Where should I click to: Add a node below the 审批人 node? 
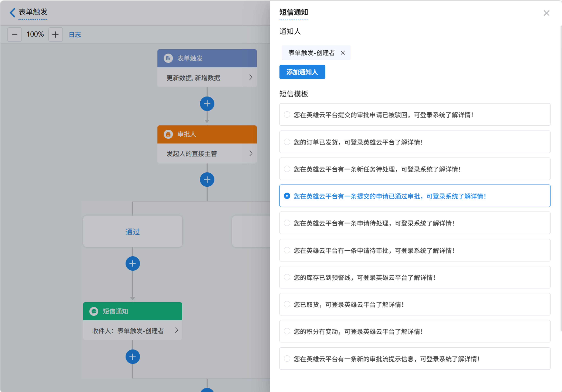[207, 180]
